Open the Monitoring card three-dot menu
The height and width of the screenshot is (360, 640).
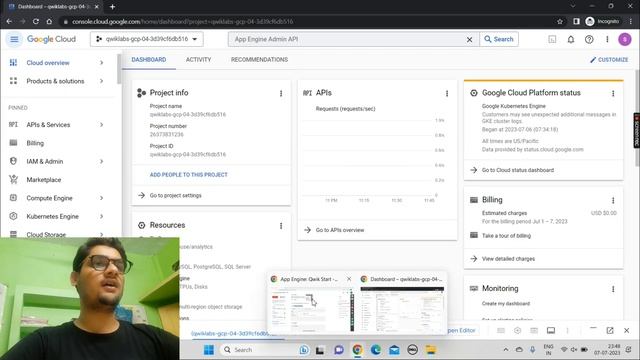pos(613,289)
